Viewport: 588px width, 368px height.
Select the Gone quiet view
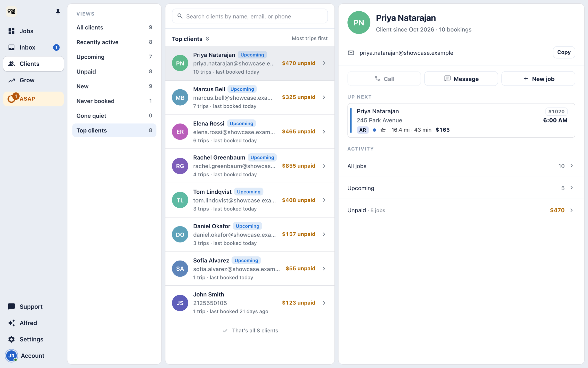(x=114, y=116)
